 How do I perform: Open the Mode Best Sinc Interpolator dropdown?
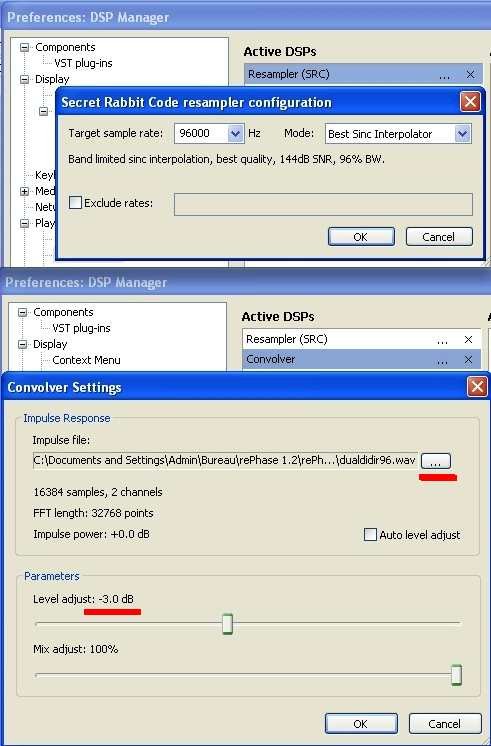click(462, 134)
